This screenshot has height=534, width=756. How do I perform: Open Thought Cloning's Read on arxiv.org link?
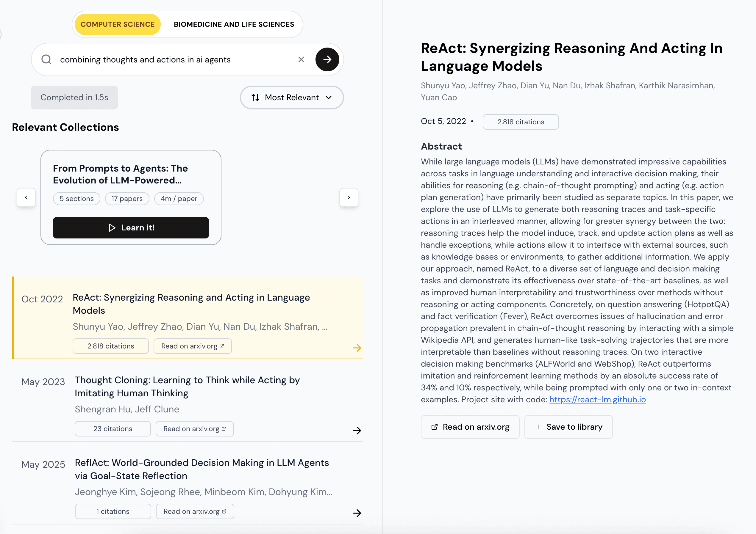195,429
